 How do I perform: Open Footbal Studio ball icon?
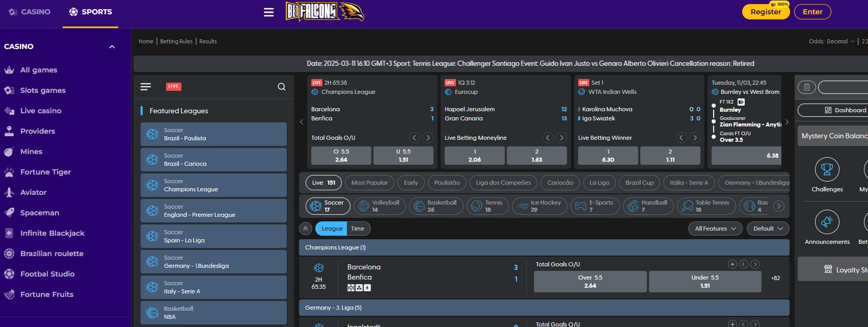(9, 274)
